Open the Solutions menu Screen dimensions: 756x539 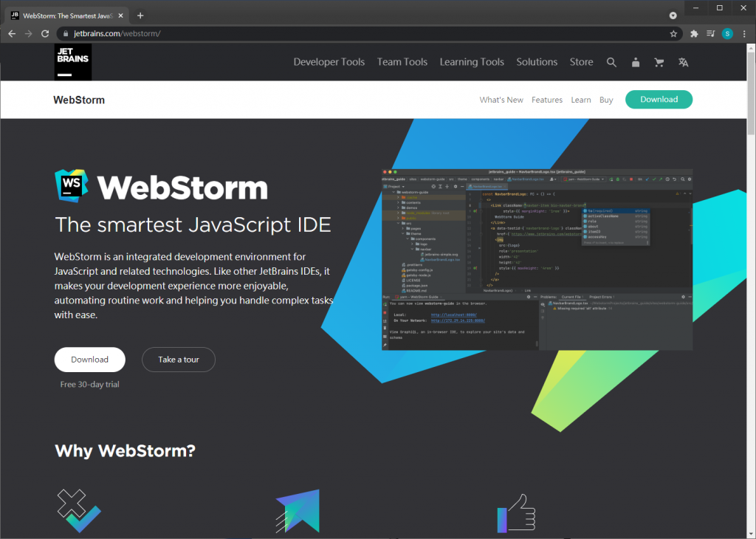537,62
